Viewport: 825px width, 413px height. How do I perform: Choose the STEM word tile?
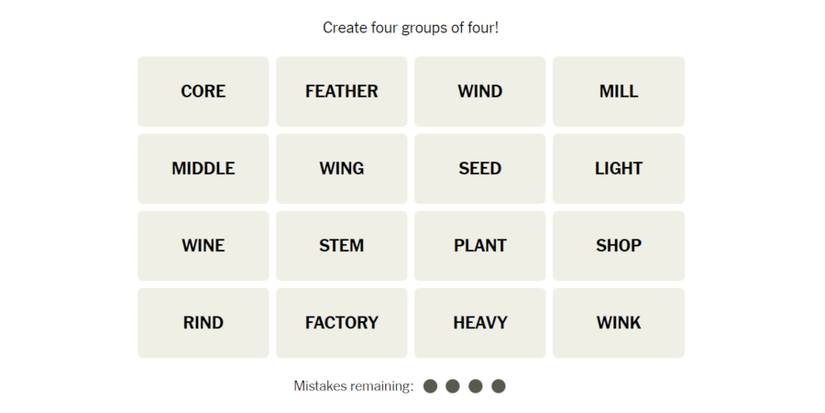(341, 245)
